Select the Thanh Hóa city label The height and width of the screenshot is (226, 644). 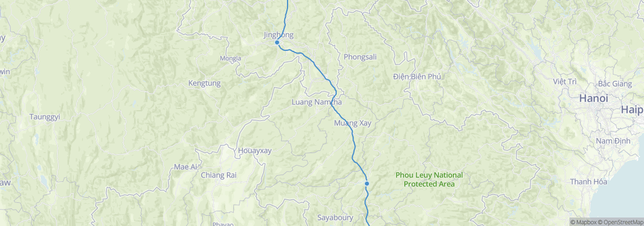pos(589,181)
